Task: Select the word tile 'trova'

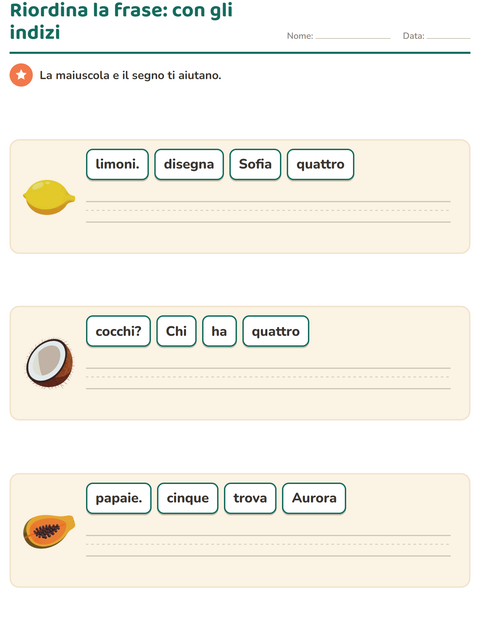Action: coord(250,498)
